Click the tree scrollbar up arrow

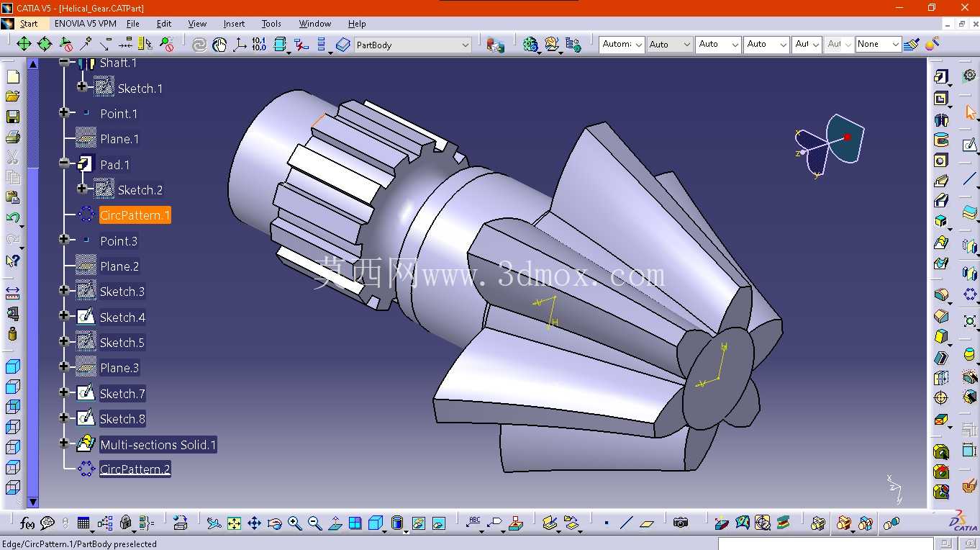(x=32, y=63)
